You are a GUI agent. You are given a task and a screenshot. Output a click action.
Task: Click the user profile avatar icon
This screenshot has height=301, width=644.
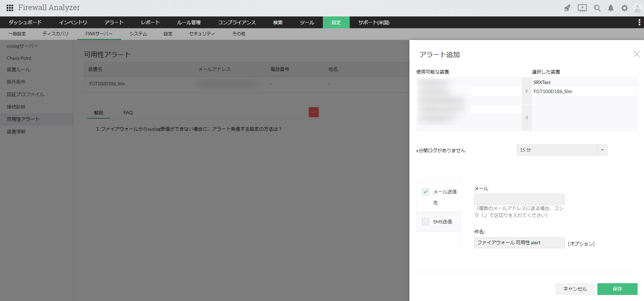pos(637,8)
